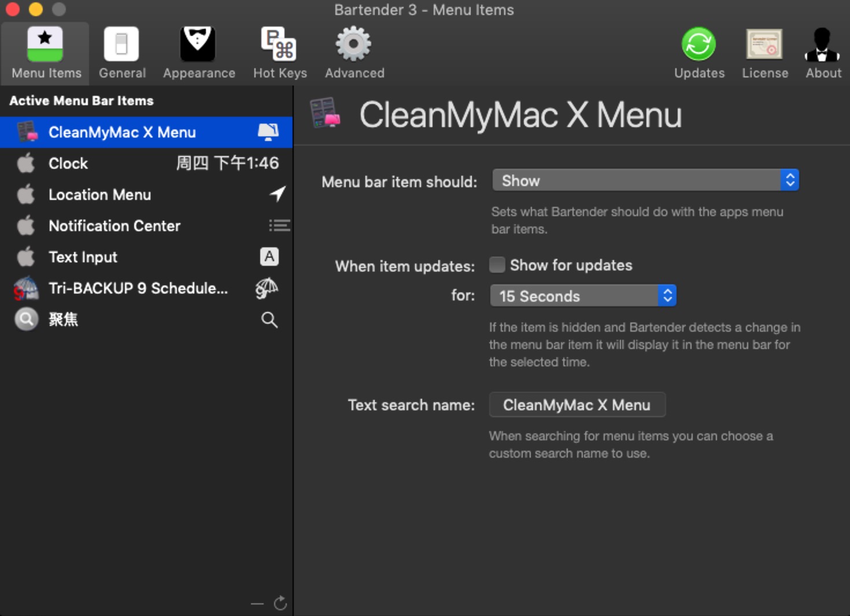Screen dimensions: 850x616
Task: Expand the 15 Seconds duration dropdown
Action: click(x=582, y=296)
